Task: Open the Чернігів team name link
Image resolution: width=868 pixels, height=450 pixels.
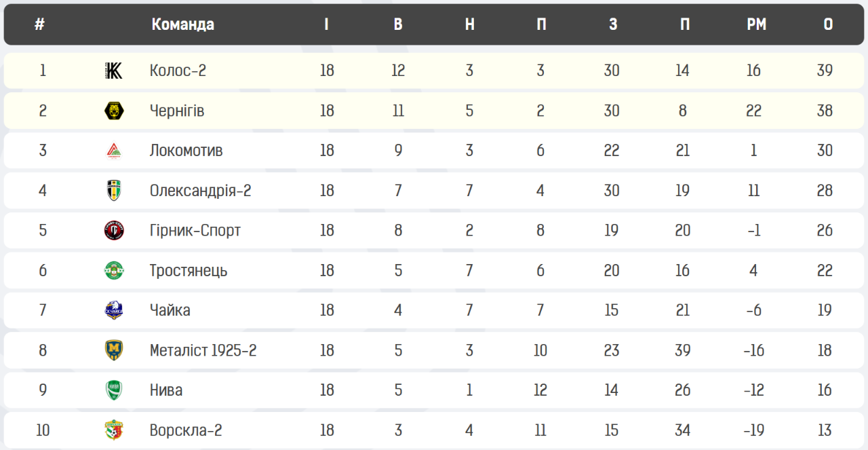Action: click(177, 111)
